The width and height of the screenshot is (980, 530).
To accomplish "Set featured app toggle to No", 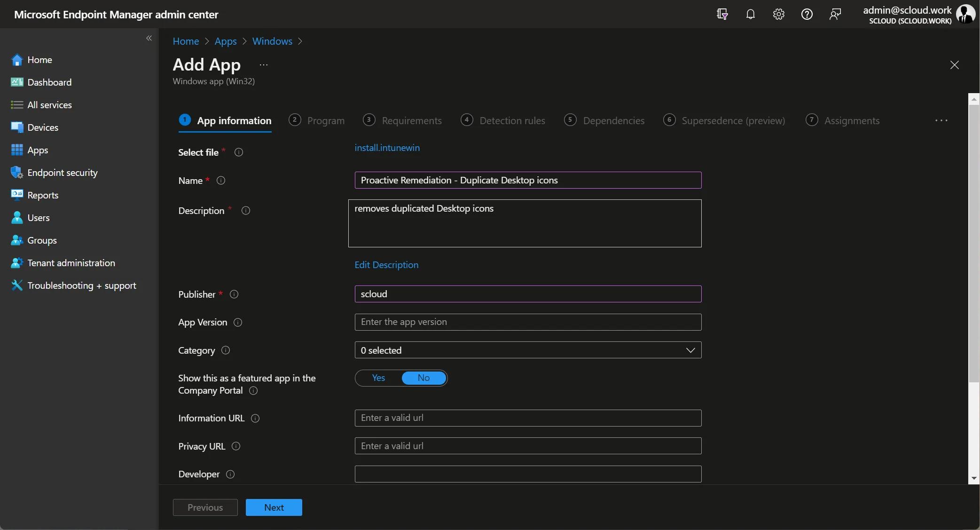I will 423,378.
